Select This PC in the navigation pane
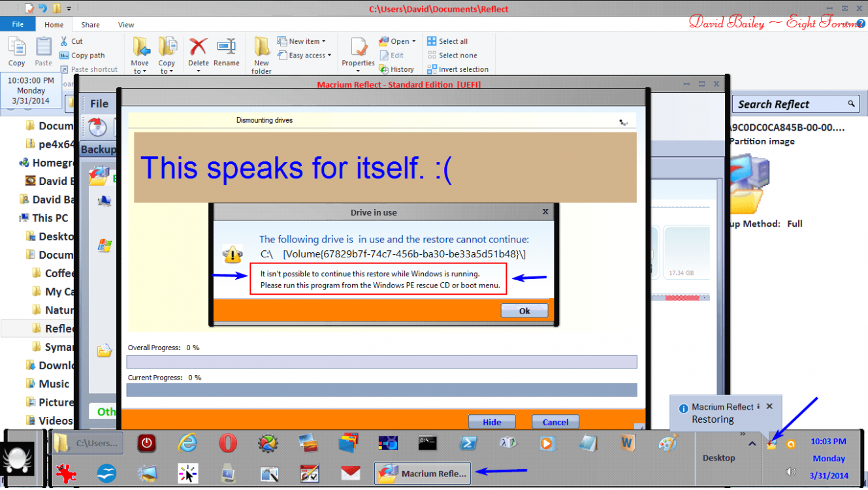 tap(44, 218)
